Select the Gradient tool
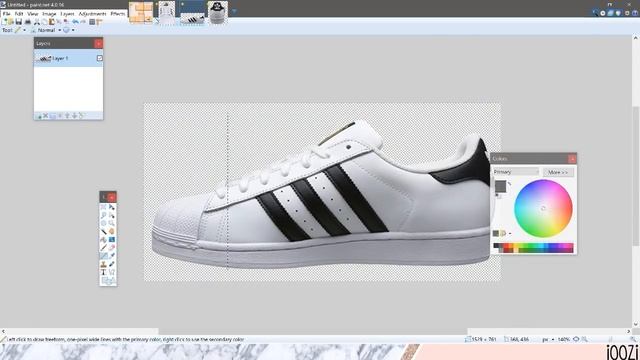 point(111,240)
